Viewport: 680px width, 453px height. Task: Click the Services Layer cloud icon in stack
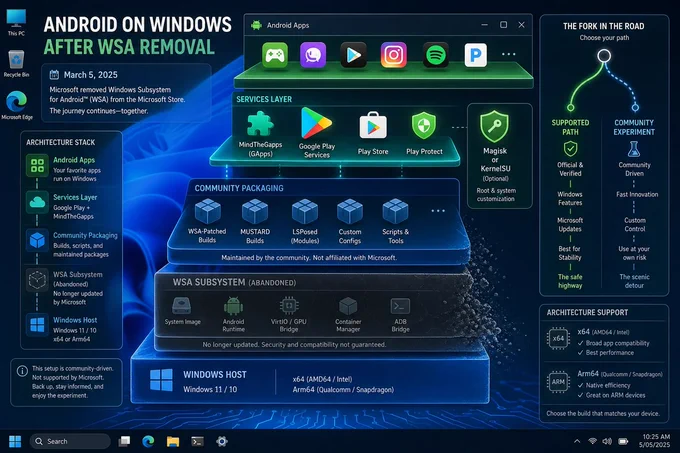click(37, 202)
